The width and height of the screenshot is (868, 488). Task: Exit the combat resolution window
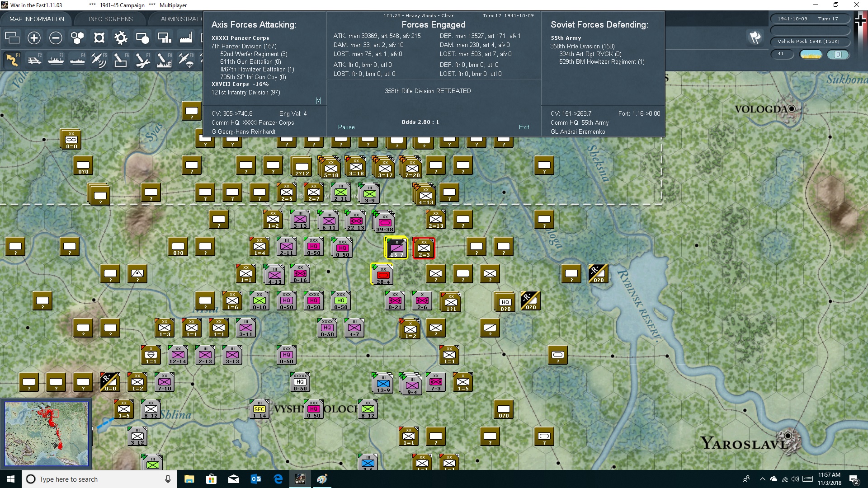524,127
